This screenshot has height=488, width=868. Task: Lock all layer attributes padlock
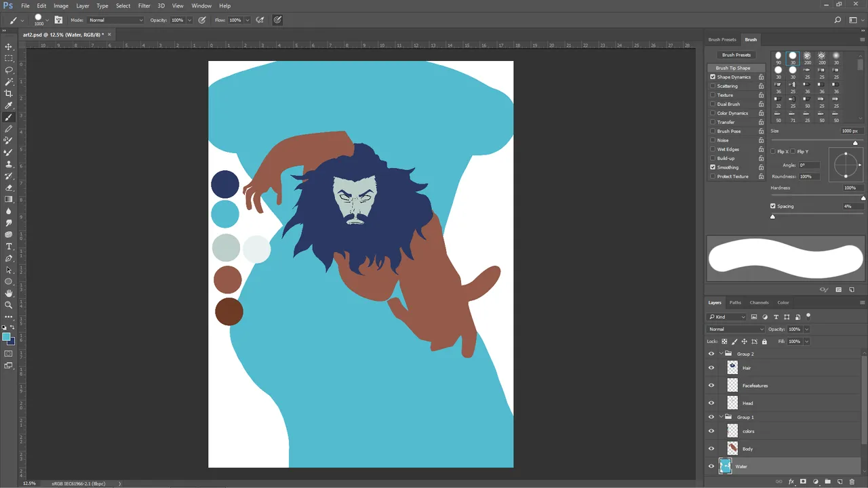[x=764, y=342]
